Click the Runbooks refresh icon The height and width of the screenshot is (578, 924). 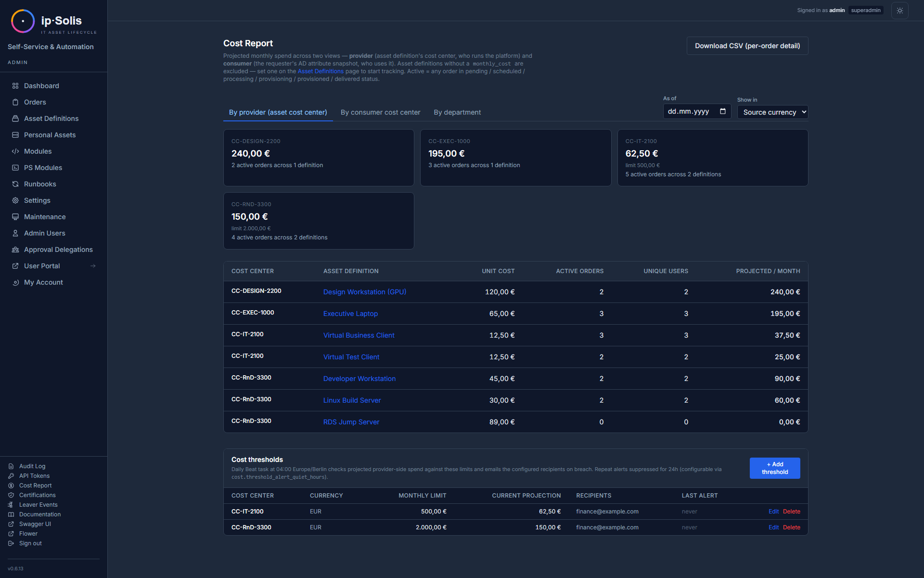[x=15, y=184]
